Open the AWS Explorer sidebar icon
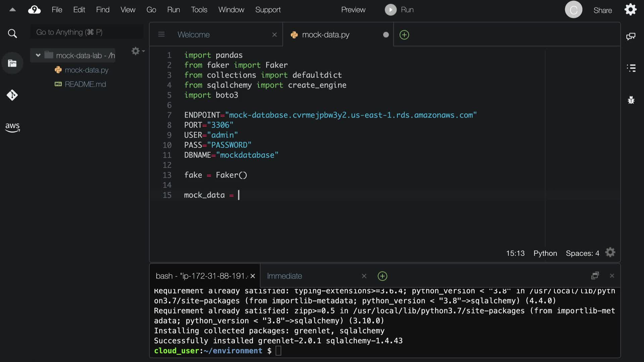This screenshot has height=362, width=644. coord(12,127)
